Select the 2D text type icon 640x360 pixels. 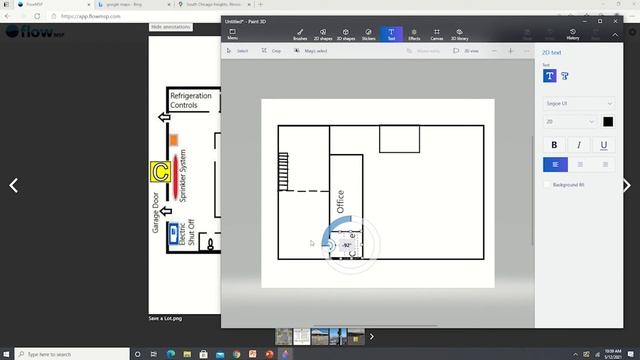tap(549, 76)
